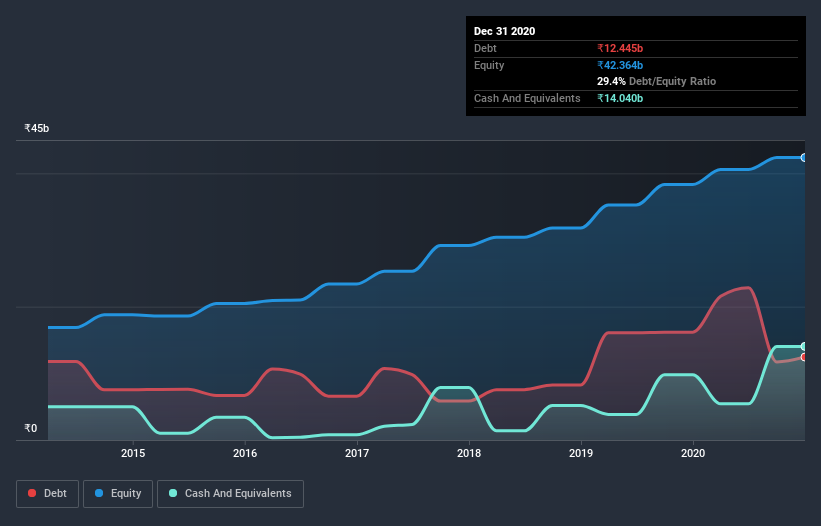The height and width of the screenshot is (526, 821).
Task: Click the 2019 x-axis label
Action: click(581, 453)
